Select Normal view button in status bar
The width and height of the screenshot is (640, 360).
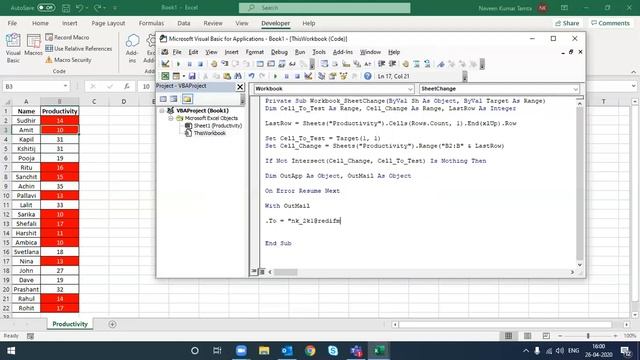(x=508, y=336)
